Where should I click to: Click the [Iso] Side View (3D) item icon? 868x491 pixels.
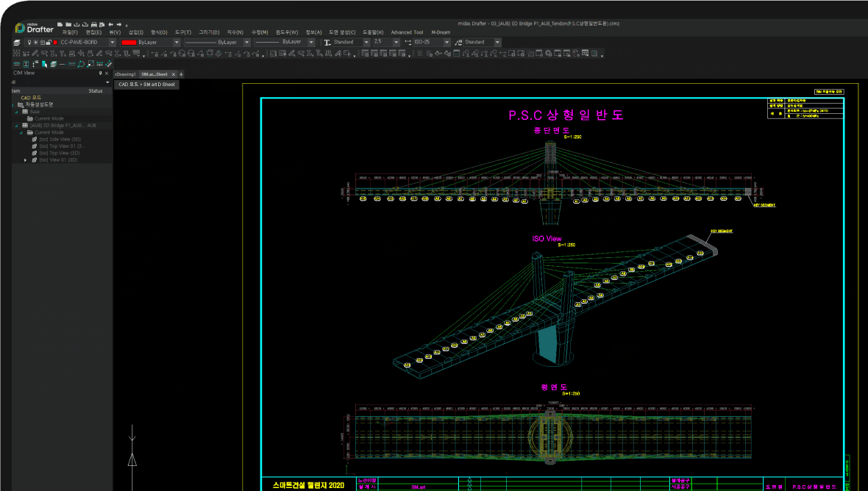34,139
